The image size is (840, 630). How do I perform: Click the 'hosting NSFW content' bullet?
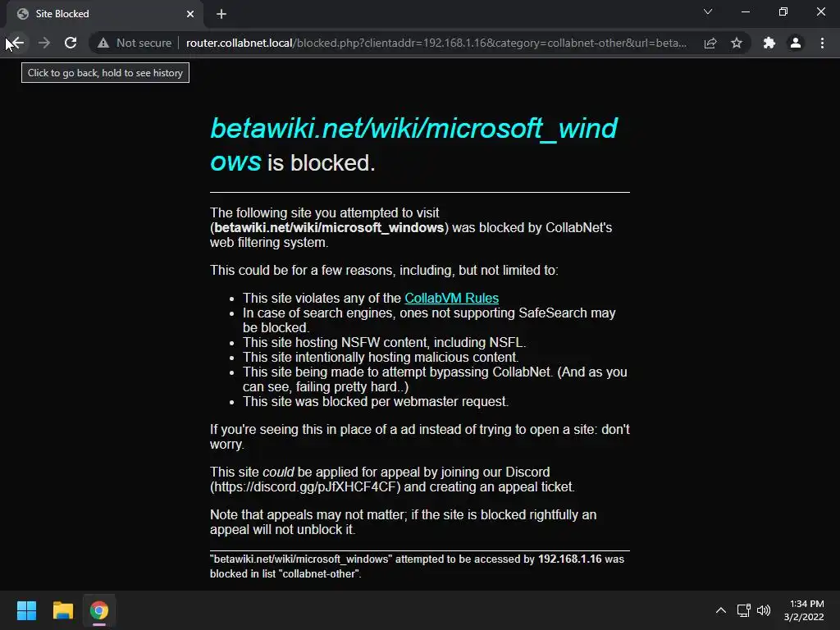pyautogui.click(x=384, y=342)
